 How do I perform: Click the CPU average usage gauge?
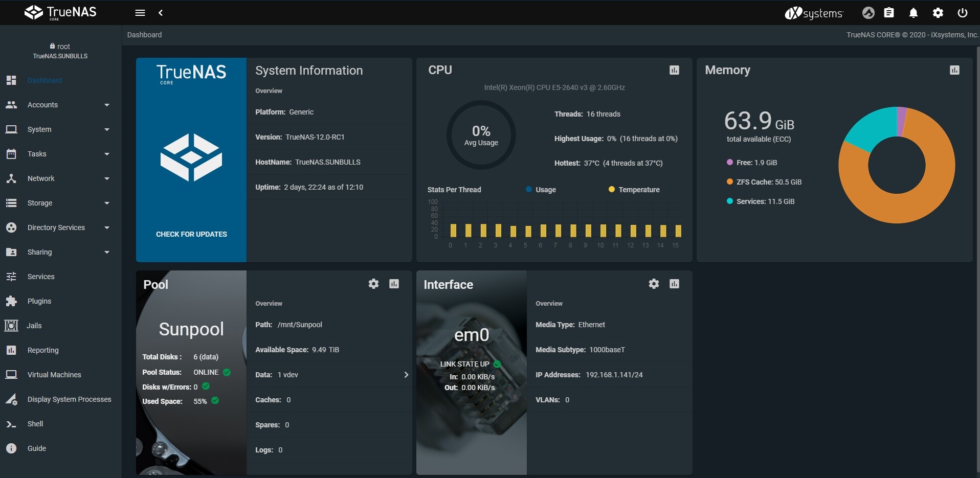481,135
